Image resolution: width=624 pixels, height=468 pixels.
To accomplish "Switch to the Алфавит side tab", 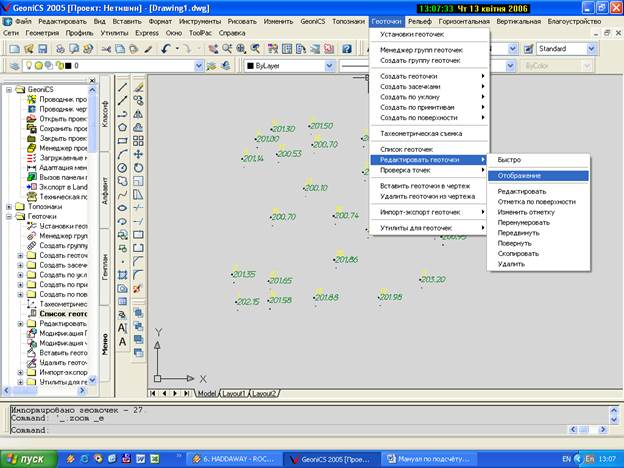I will pos(105,191).
